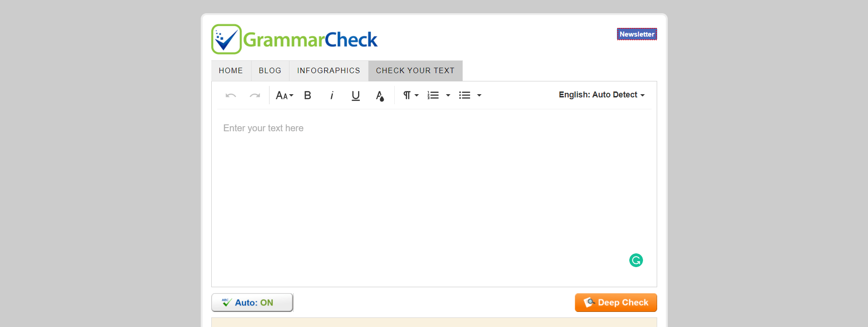Viewport: 868px width, 327px height.
Task: Open the BLOG tab
Action: [270, 70]
